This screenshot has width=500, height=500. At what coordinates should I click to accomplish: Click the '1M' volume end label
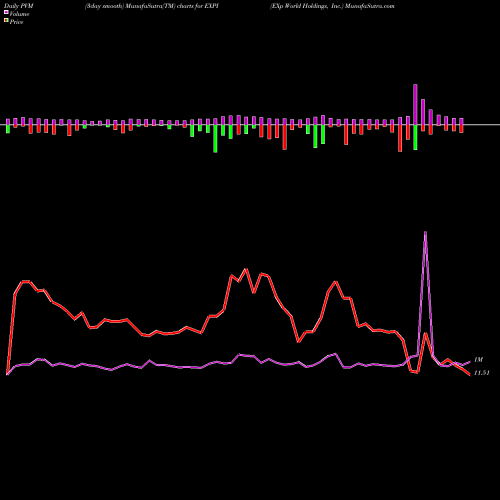click(478, 360)
